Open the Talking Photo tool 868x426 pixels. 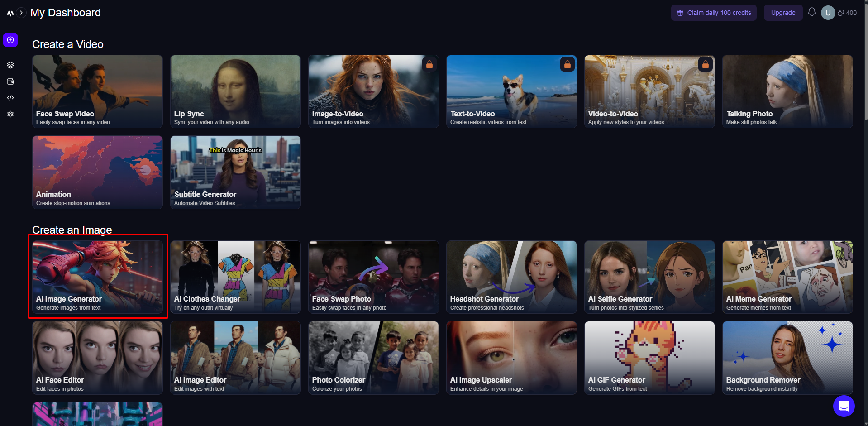787,91
